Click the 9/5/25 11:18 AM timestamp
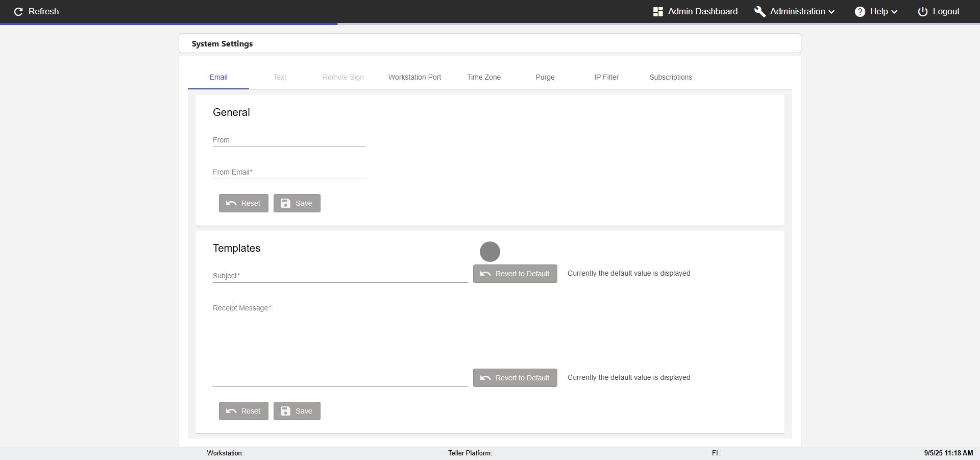980x460 pixels. click(948, 453)
